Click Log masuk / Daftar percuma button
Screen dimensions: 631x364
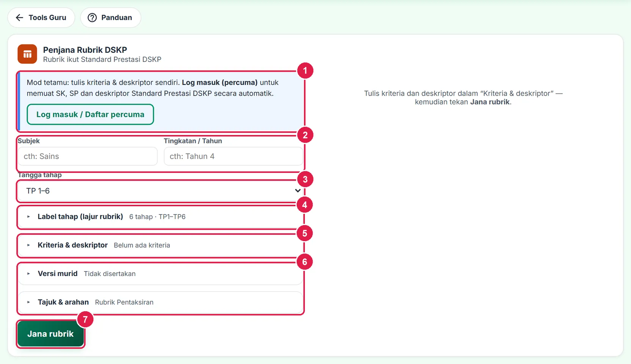[x=90, y=115]
